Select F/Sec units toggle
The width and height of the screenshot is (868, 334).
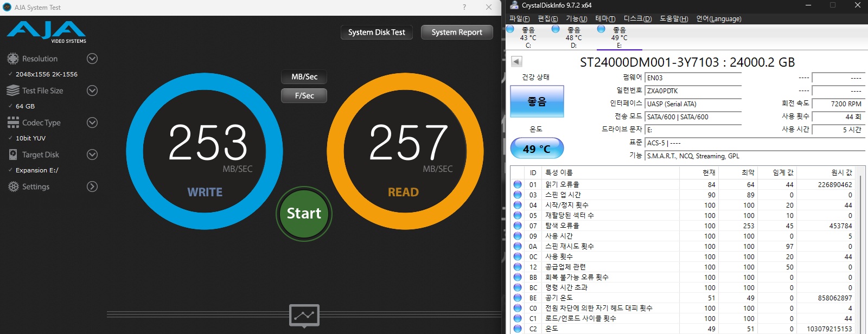pos(304,95)
